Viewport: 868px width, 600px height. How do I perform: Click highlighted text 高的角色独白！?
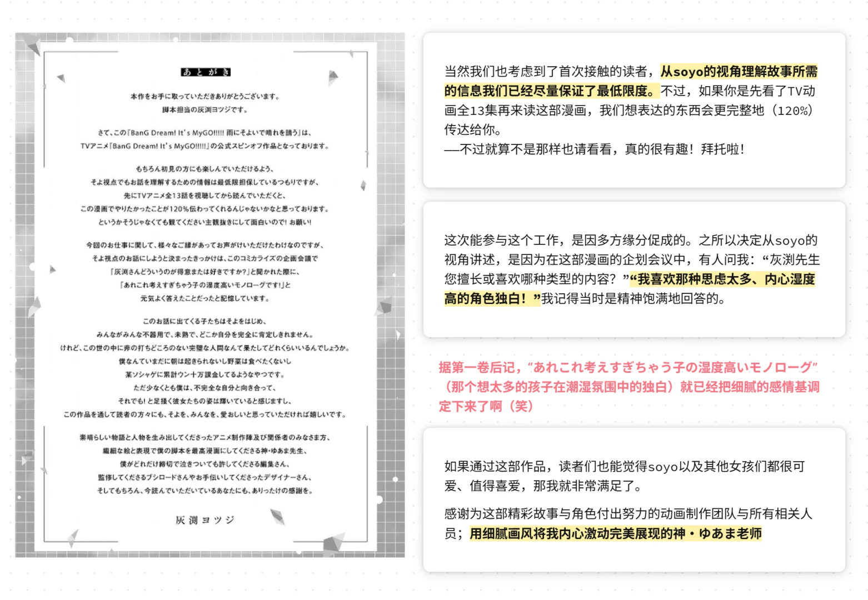pos(492,299)
